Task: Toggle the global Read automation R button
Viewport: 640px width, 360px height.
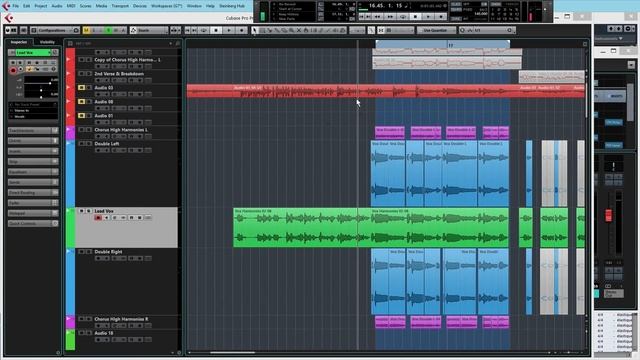Action: click(x=109, y=30)
